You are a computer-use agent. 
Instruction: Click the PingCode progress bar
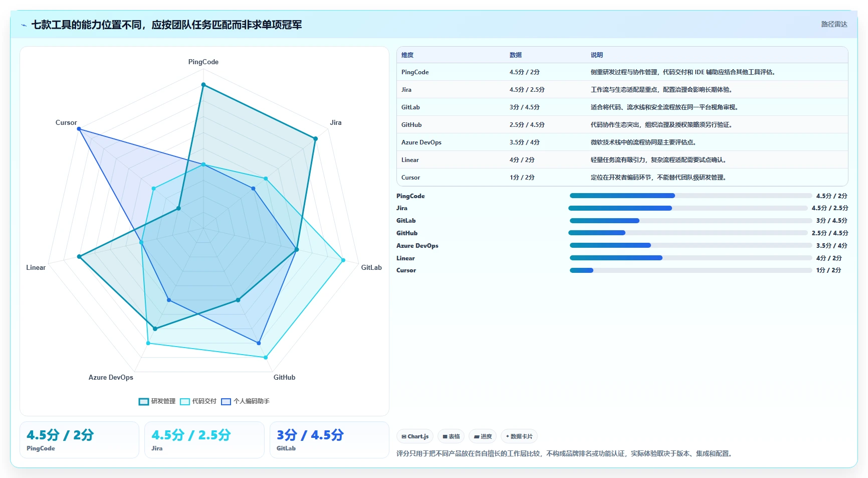point(691,196)
